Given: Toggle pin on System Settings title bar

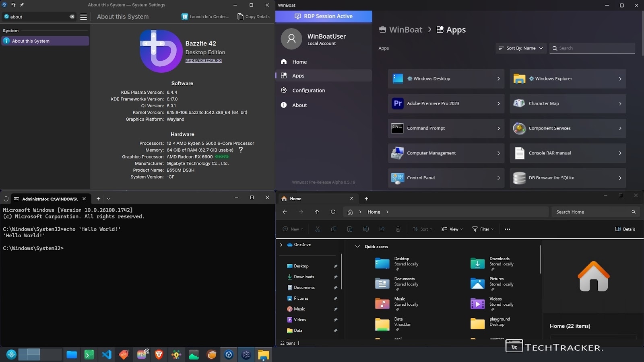Looking at the screenshot, I should pos(22,5).
